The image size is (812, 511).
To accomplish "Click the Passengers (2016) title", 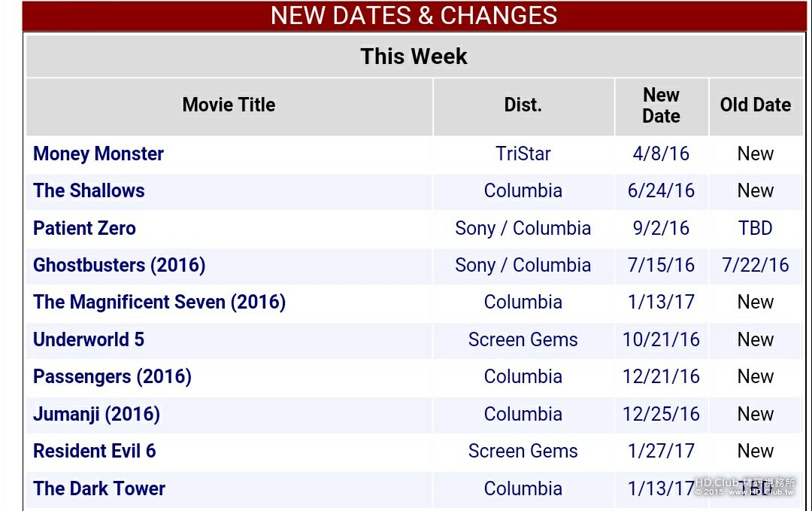I will pos(112,377).
